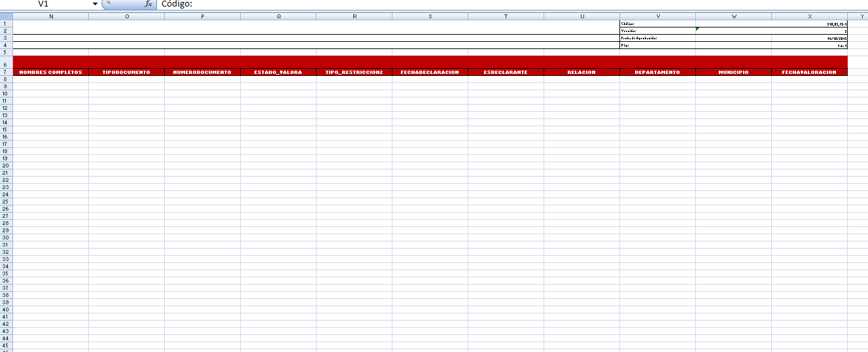This screenshot has height=352, width=868.
Task: Click the red merged banner row cell
Action: click(430, 62)
